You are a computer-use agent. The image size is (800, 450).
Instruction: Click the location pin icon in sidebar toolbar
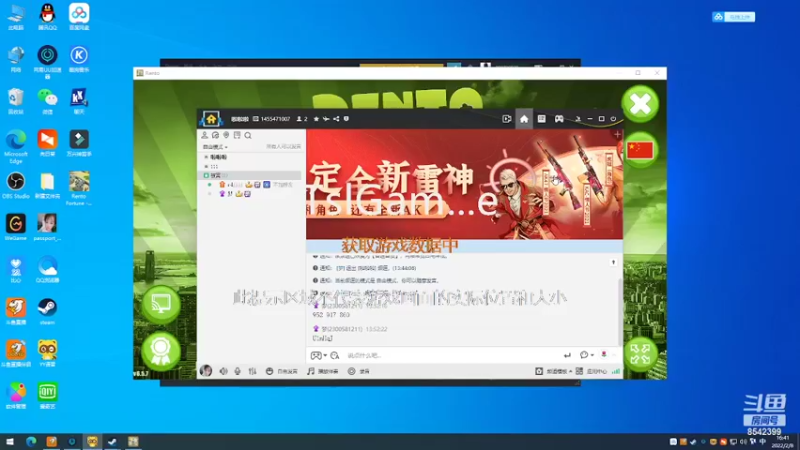tap(226, 135)
